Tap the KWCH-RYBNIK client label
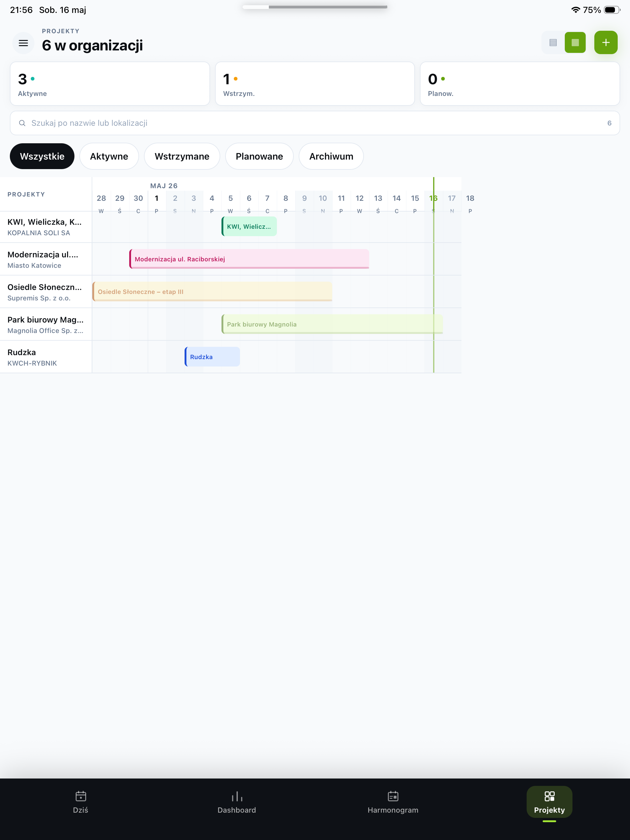 point(32,363)
